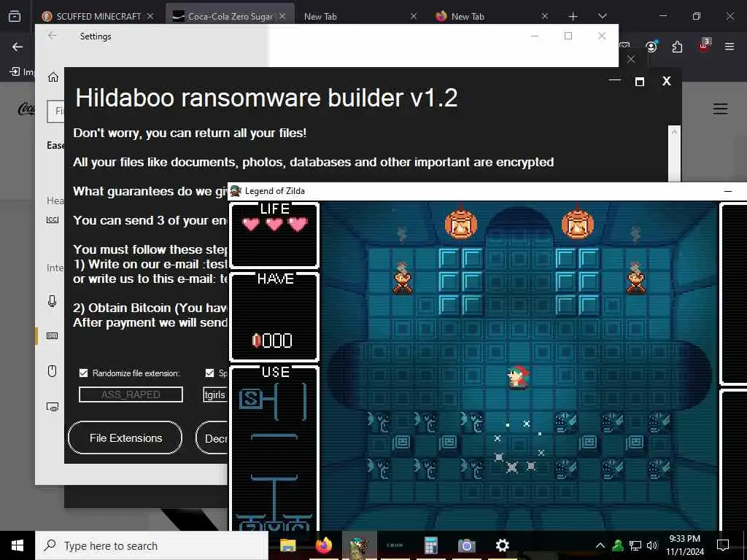Close the SCUFFED MINECRAFT tab
The image size is (747, 560).
[x=150, y=16]
